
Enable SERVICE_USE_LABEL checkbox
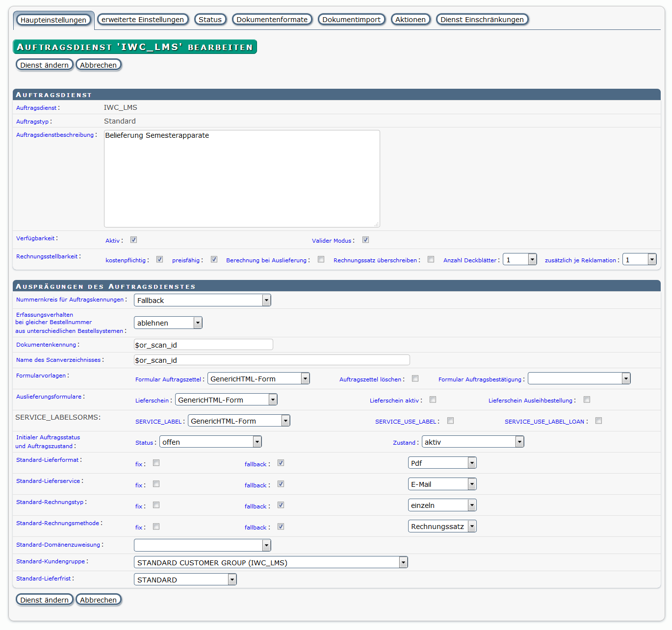450,421
